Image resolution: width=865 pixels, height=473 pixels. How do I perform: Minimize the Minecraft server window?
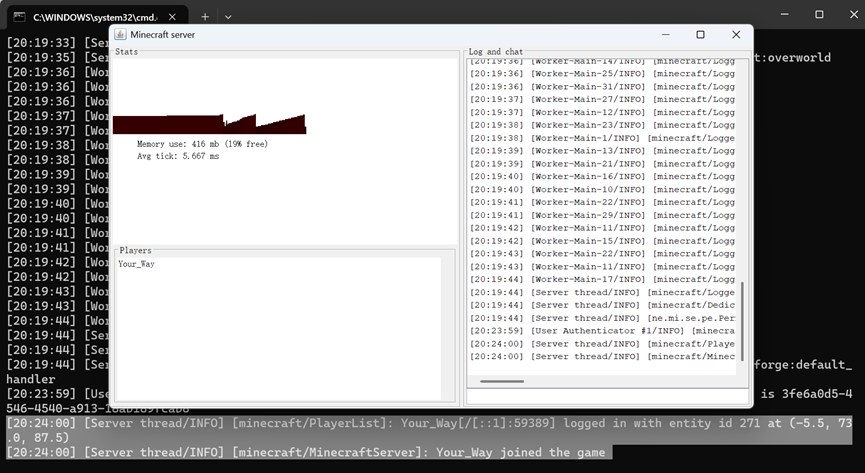click(x=666, y=34)
